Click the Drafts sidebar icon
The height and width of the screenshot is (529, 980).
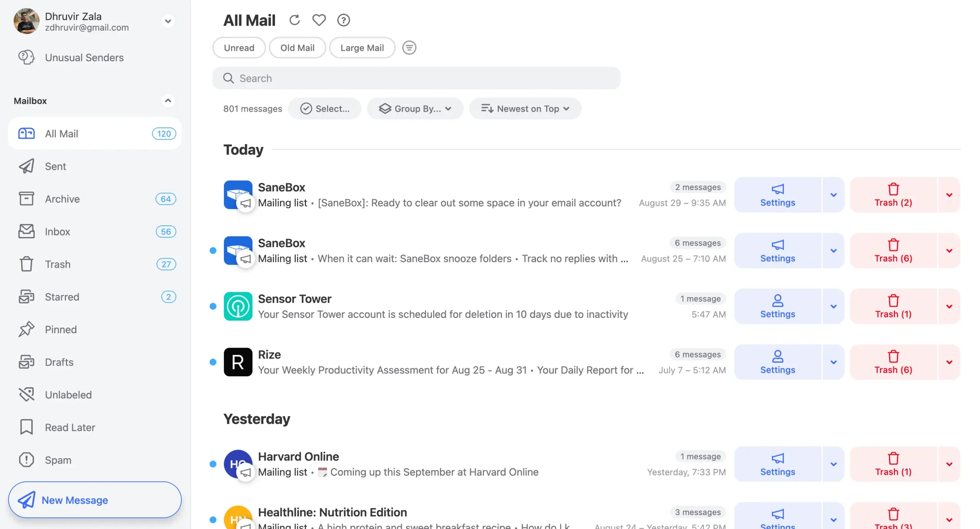[x=26, y=362]
